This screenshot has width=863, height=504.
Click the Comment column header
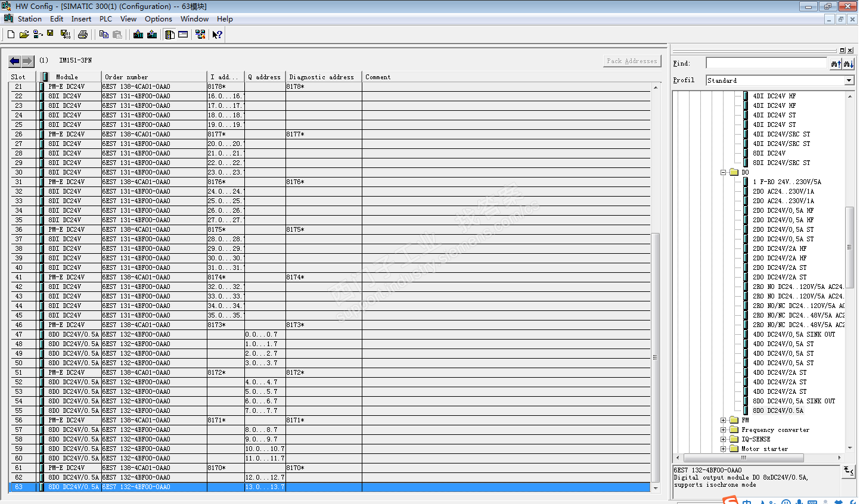(507, 77)
